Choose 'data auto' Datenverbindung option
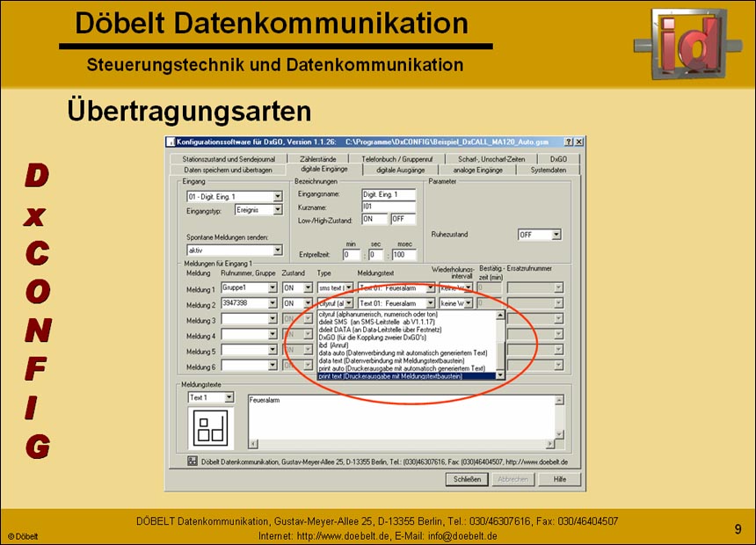The height and width of the screenshot is (545, 756). 406,353
